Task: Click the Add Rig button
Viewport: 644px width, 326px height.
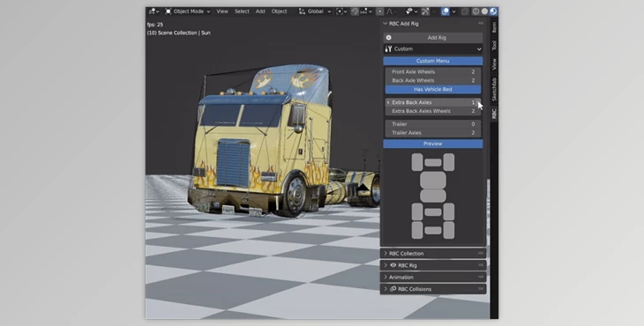Action: (433, 38)
